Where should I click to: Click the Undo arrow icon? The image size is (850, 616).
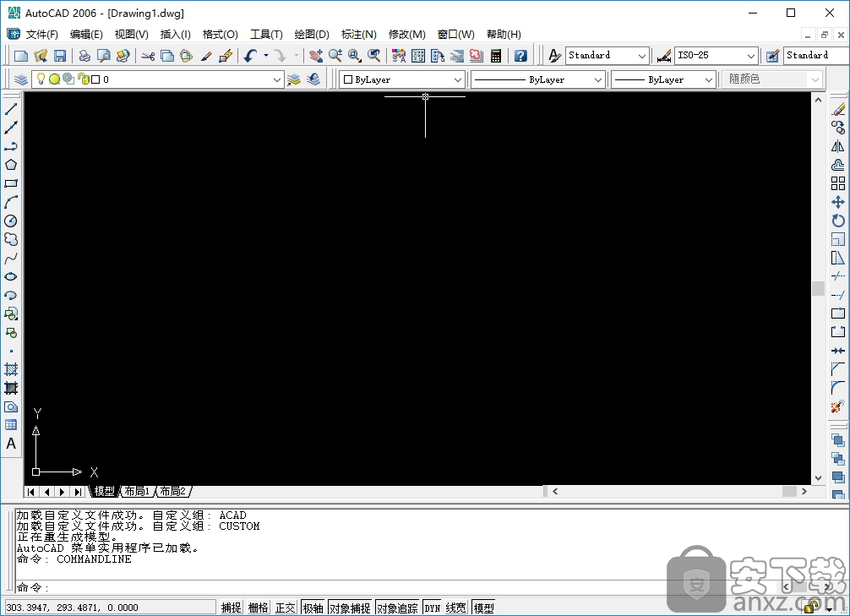250,55
